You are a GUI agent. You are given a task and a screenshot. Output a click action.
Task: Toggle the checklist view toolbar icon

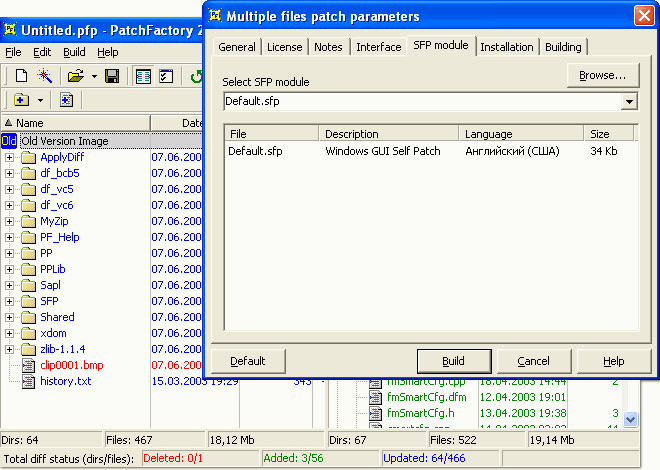click(166, 77)
